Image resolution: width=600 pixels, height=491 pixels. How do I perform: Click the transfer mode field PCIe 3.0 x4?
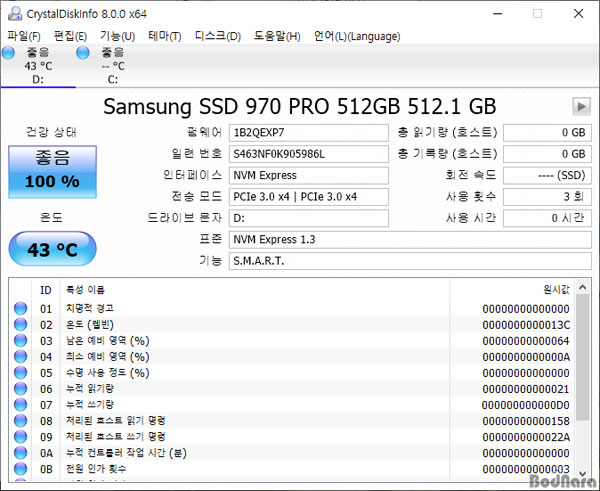(309, 197)
